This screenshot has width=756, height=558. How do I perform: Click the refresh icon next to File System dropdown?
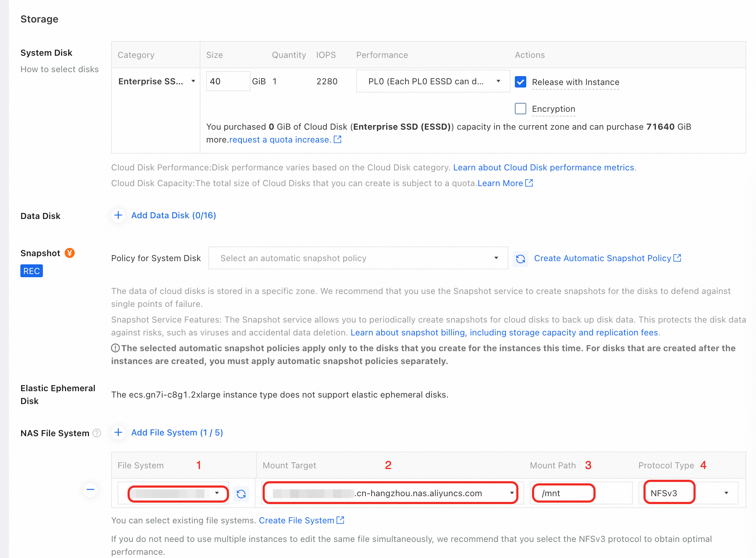click(x=241, y=494)
